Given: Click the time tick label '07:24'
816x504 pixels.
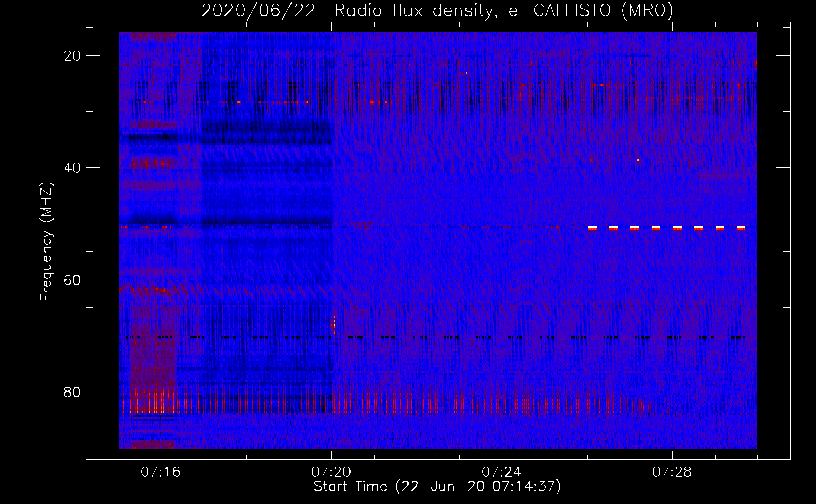Looking at the screenshot, I should click(x=502, y=472).
